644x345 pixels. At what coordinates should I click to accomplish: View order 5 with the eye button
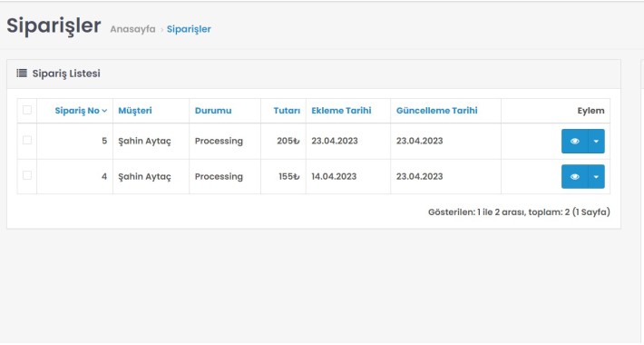pos(574,141)
